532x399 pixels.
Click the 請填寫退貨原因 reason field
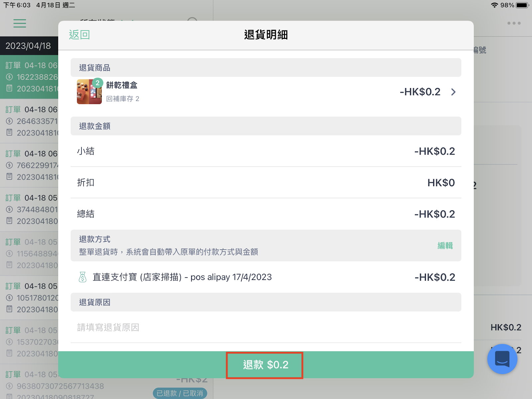[266, 327]
